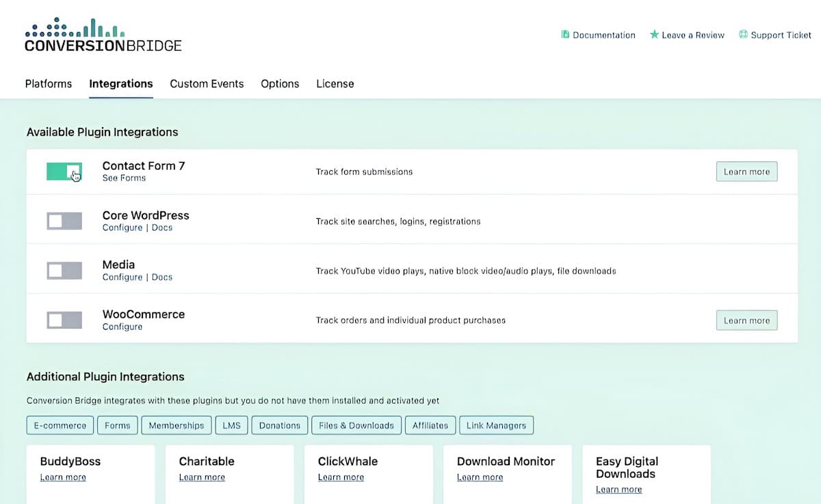821x504 pixels.
Task: Click the Documentation book icon
Action: point(565,35)
